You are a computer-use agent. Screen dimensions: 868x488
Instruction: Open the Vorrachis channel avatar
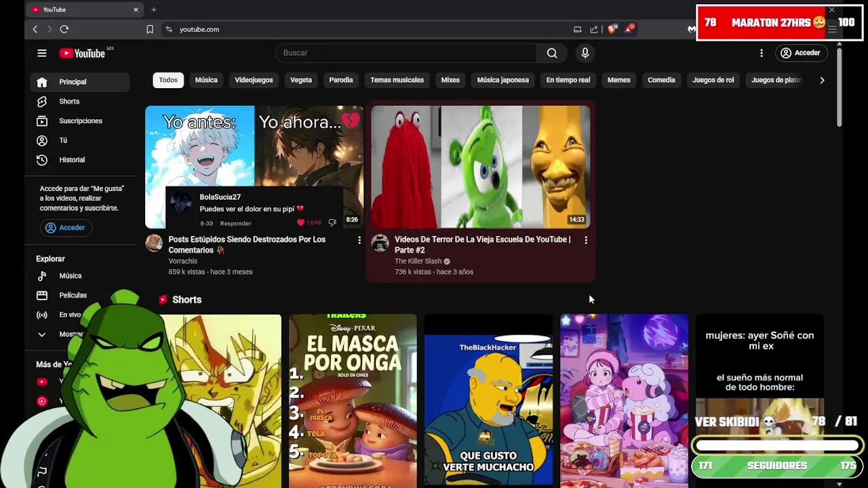tap(154, 243)
